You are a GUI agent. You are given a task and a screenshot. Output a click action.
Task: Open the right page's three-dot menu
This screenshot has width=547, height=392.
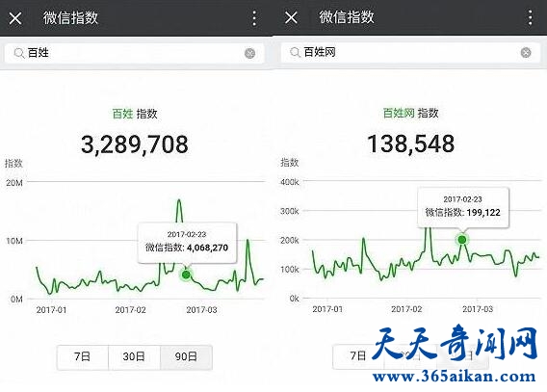point(530,17)
